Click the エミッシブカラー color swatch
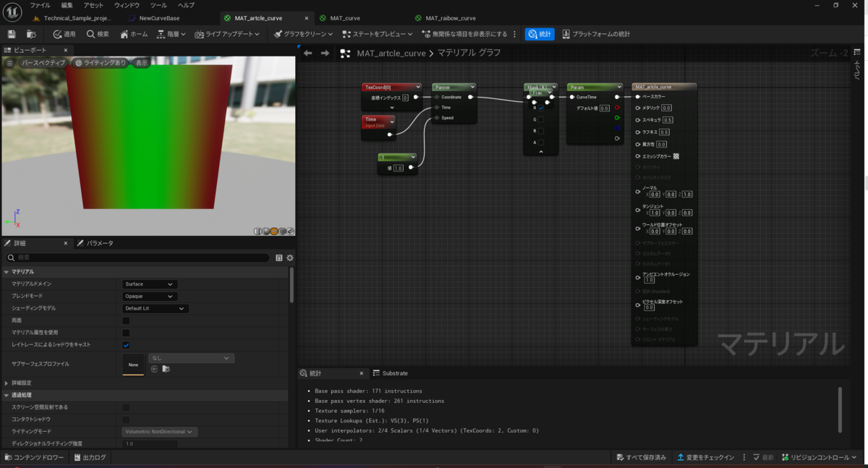This screenshot has width=868, height=468. tap(676, 156)
